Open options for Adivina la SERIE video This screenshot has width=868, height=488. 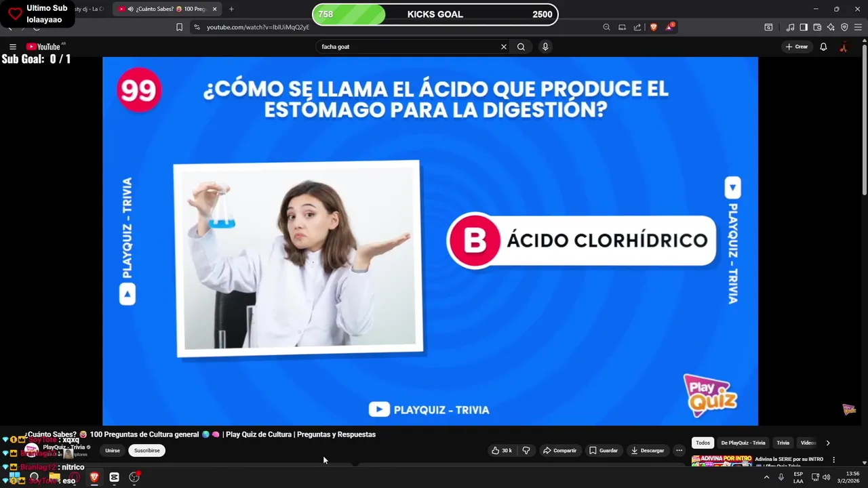point(834,460)
